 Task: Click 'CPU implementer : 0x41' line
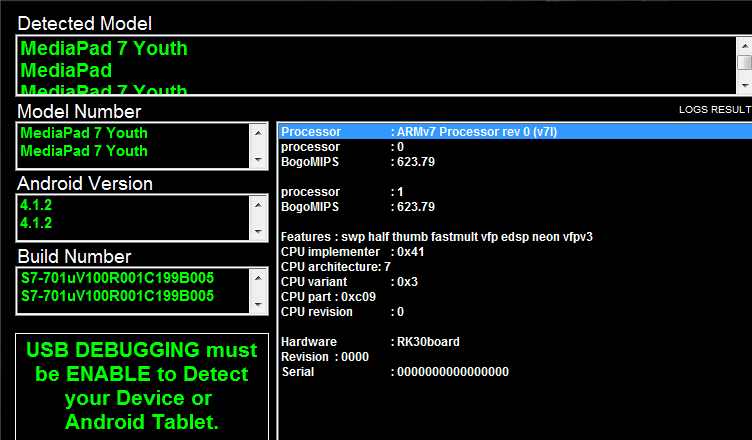click(x=352, y=252)
